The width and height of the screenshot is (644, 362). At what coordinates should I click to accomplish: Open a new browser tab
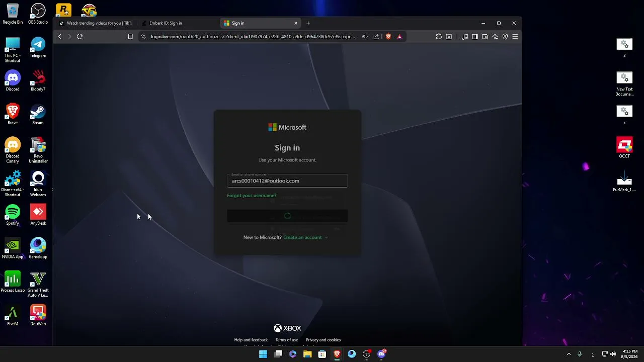pos(308,23)
